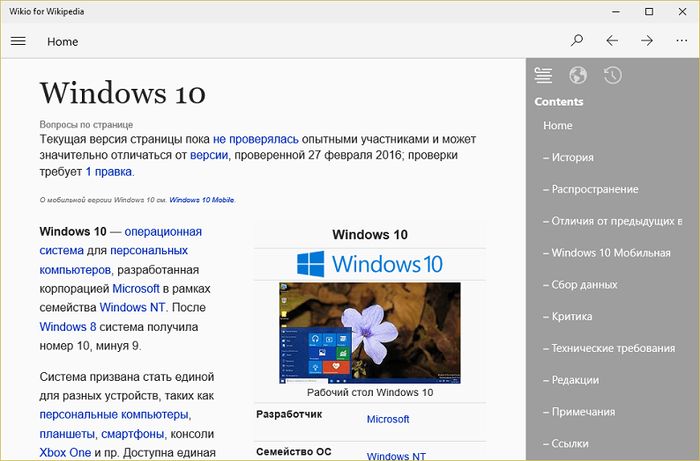Select the Разработчик infobox label
The width and height of the screenshot is (700, 461).
click(x=289, y=414)
